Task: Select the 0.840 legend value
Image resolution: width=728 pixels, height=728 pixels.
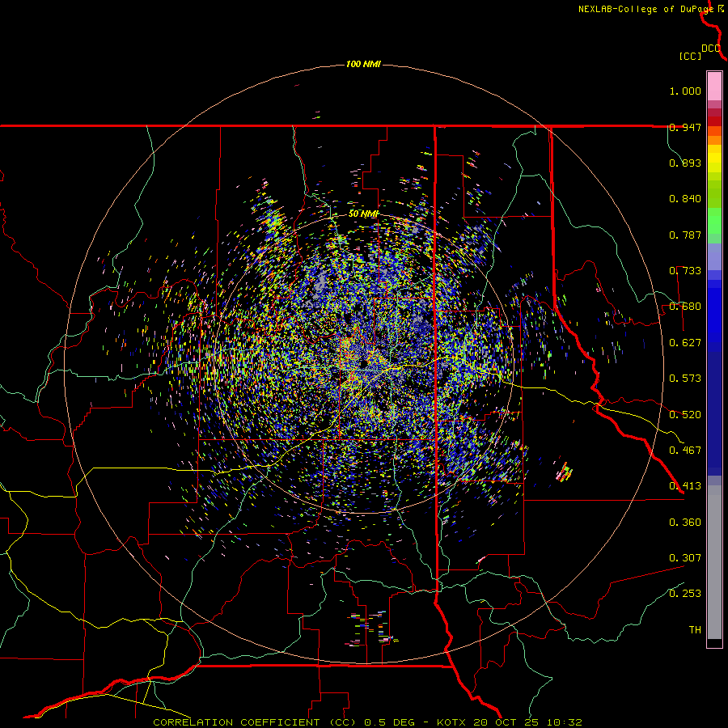Action: pos(685,199)
